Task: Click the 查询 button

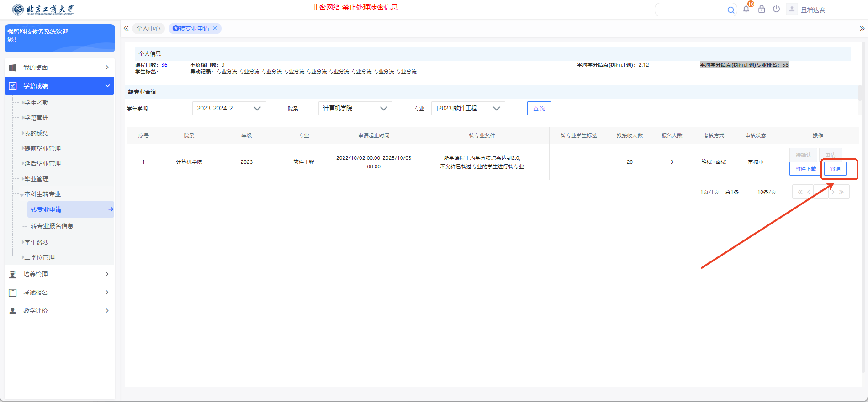Action: (x=539, y=109)
